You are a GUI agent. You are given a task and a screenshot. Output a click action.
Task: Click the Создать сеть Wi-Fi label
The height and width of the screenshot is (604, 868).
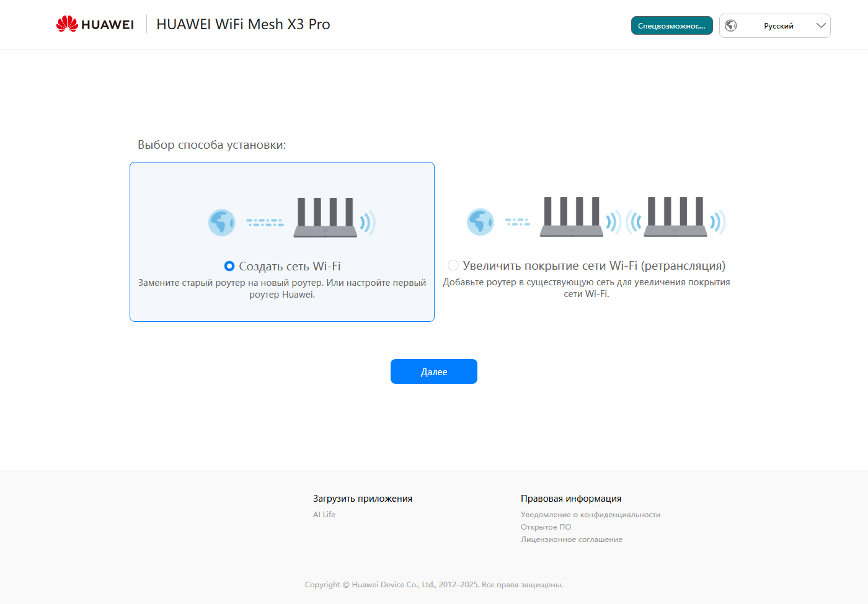pos(290,266)
